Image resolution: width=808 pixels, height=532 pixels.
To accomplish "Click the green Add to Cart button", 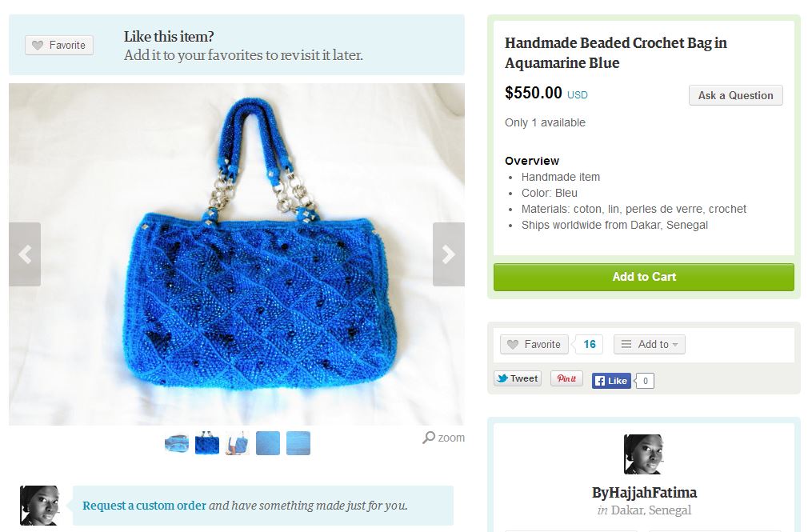I will pos(644,277).
